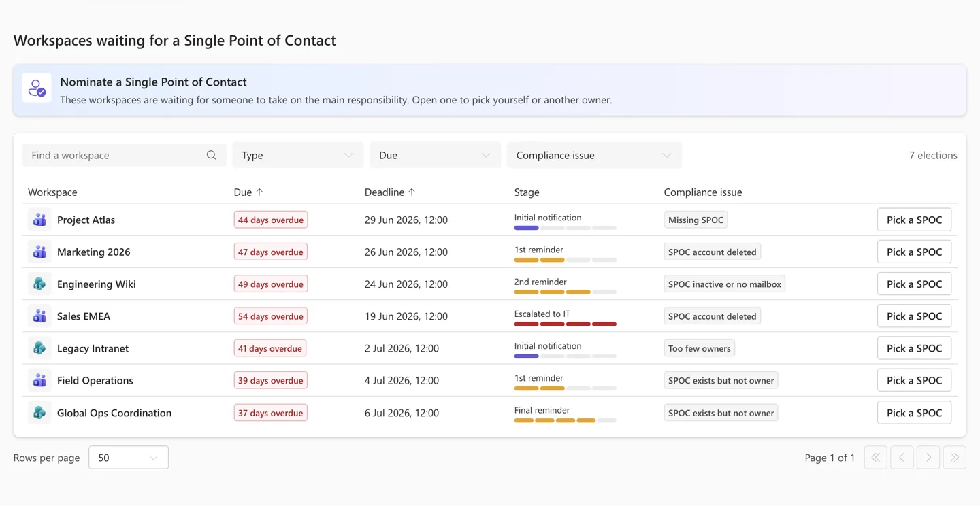This screenshot has height=506, width=980.
Task: Click the search magnifier icon
Action: point(212,155)
